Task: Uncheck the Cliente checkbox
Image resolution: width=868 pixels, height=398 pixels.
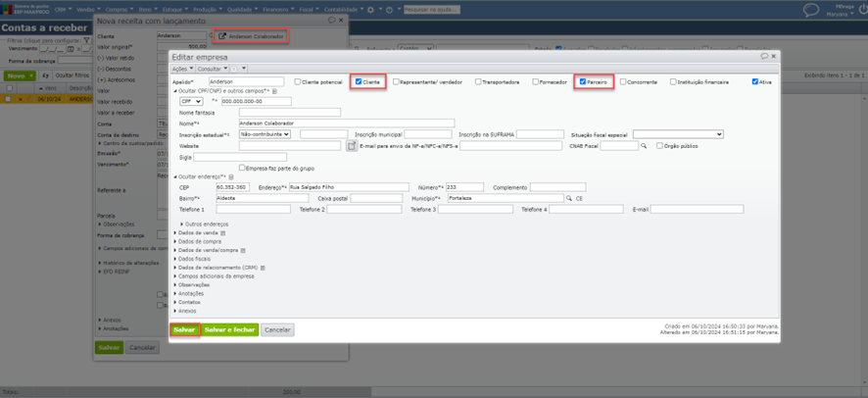Action: point(359,81)
